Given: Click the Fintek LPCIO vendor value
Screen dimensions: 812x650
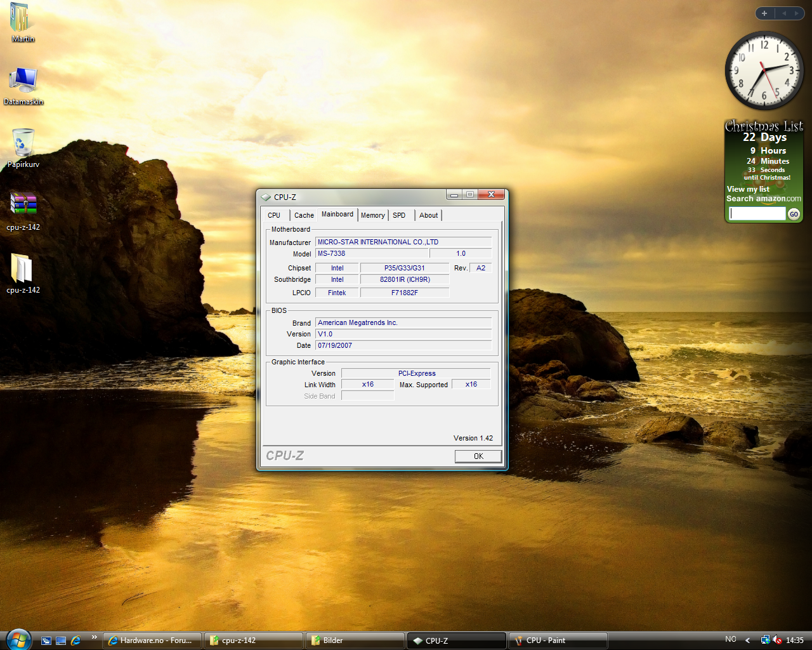Looking at the screenshot, I should tap(337, 293).
